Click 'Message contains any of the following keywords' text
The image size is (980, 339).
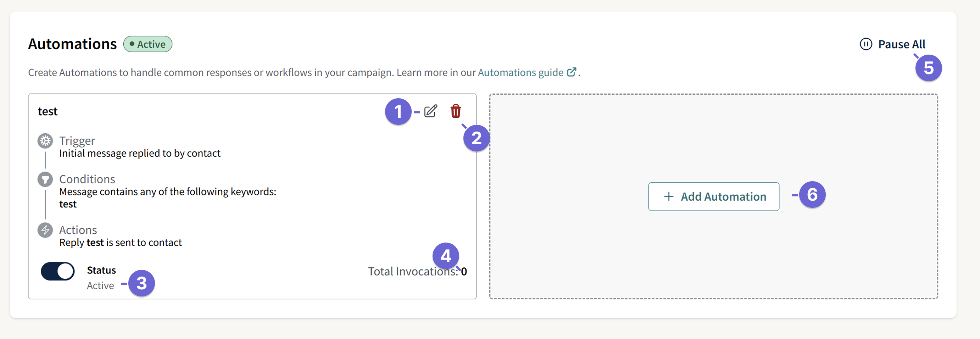168,192
